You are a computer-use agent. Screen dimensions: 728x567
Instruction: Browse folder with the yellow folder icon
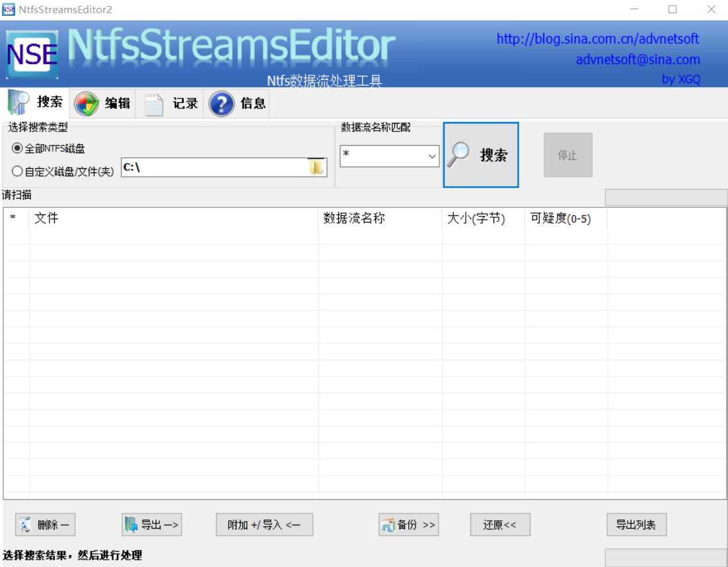(x=316, y=167)
